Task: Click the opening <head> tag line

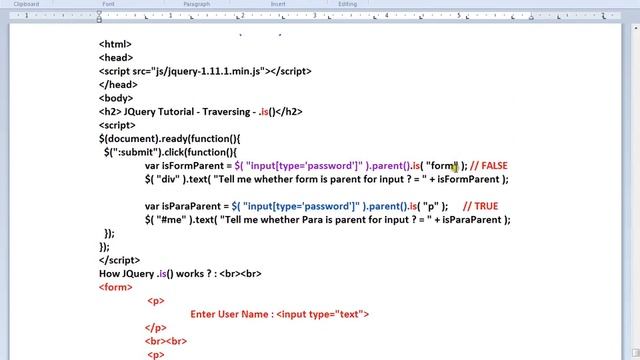Action: 116,58
